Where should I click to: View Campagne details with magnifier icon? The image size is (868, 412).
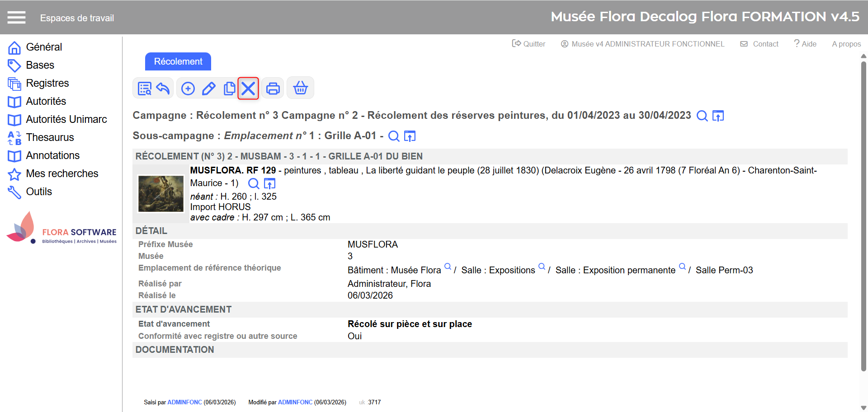point(702,116)
